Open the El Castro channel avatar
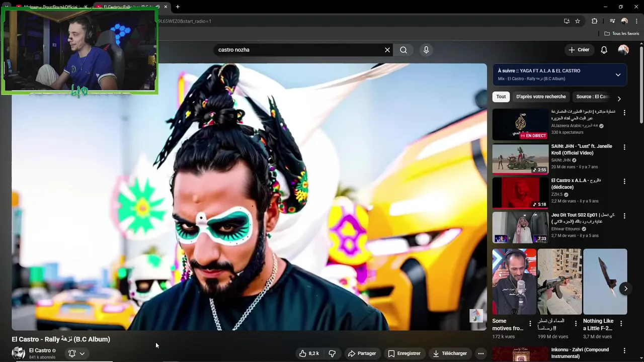644x362 pixels. click(19, 353)
